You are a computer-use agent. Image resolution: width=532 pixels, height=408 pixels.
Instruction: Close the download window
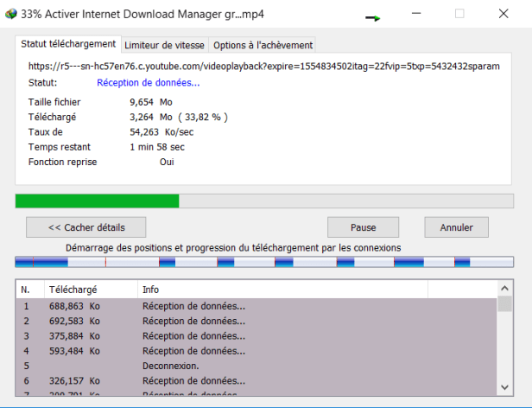tap(503, 14)
